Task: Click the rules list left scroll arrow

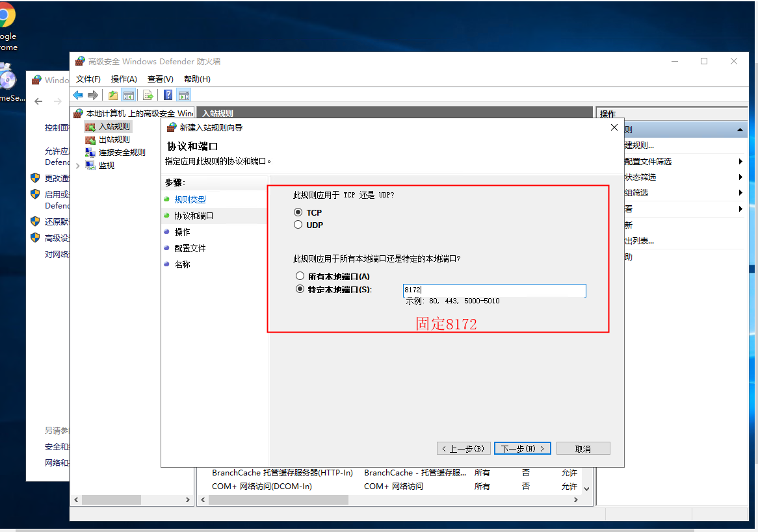Action: tap(203, 500)
